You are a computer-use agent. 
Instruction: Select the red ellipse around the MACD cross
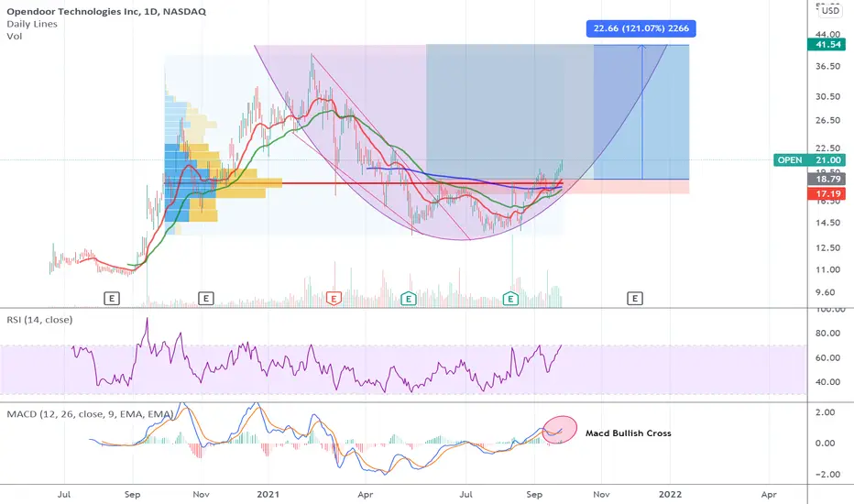coord(560,429)
